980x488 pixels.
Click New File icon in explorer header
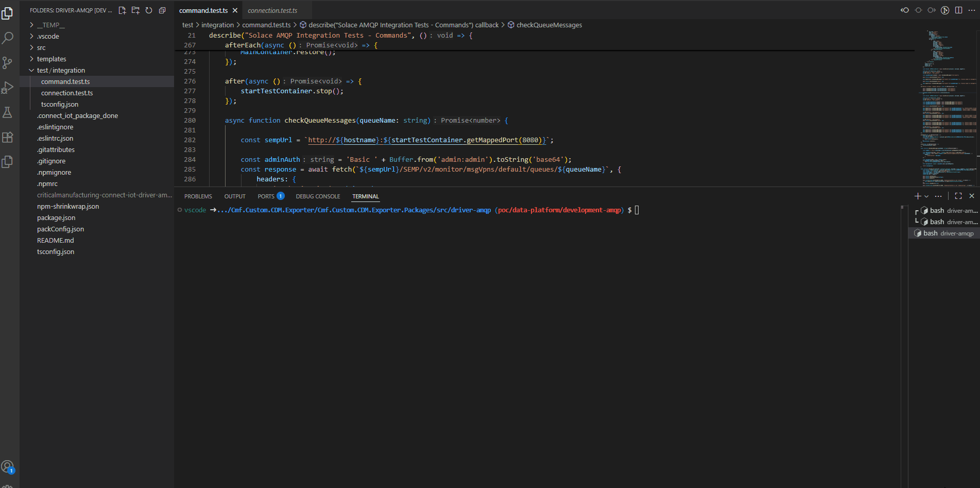pyautogui.click(x=122, y=10)
